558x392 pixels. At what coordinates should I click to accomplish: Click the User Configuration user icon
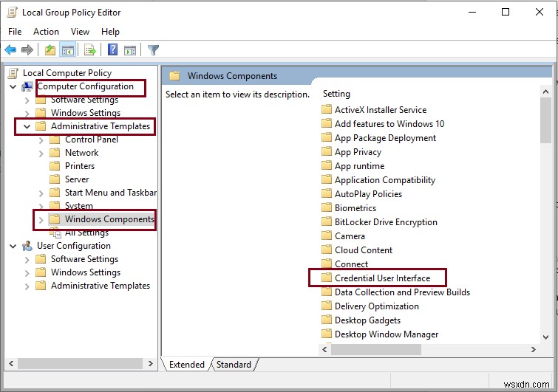pyautogui.click(x=27, y=246)
